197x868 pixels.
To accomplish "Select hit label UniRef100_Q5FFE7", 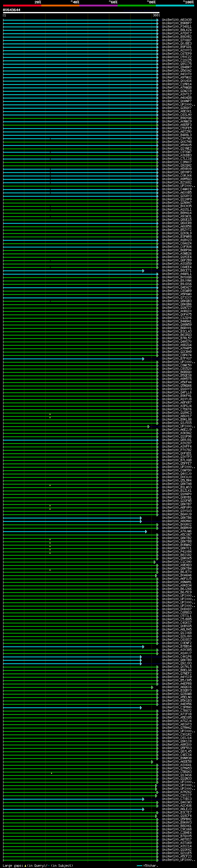I will (177, 464).
